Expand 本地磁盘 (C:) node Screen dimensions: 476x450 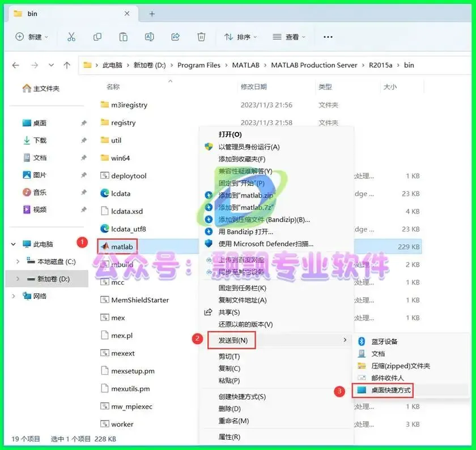(18, 262)
